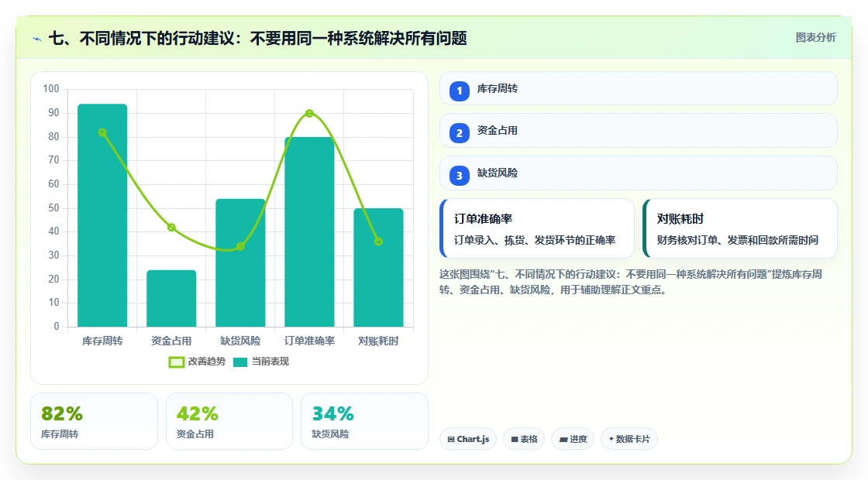
Task: Click the 当前表现 legend color box
Action: point(240,362)
